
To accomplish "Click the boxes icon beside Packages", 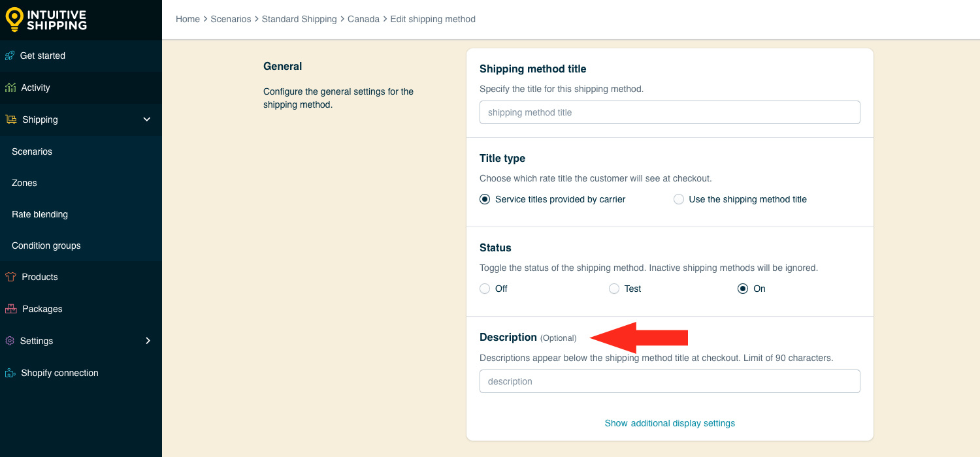I will pos(10,309).
